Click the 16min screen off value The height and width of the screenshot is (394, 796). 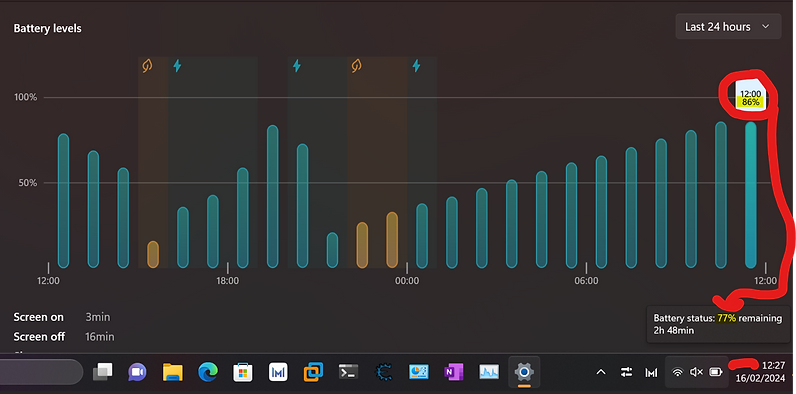pyautogui.click(x=100, y=337)
